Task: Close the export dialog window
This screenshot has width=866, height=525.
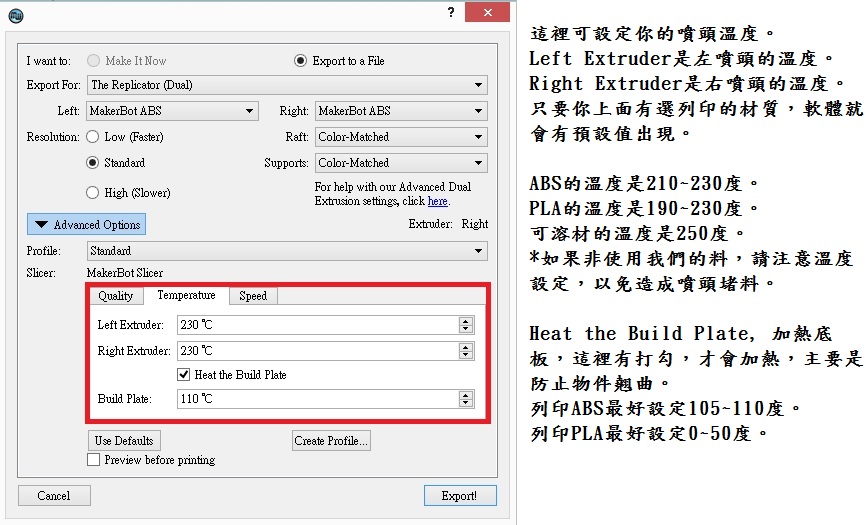Action: click(487, 12)
